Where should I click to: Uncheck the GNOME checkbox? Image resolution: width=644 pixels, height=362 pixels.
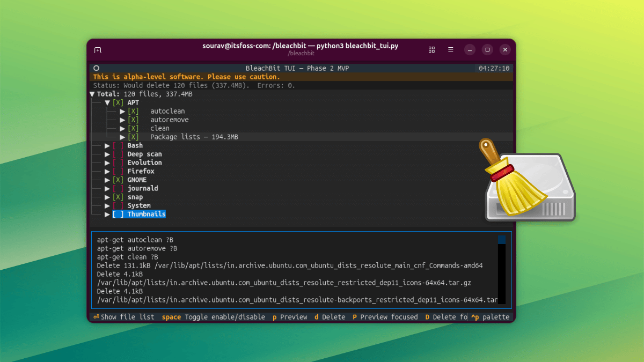pyautogui.click(x=118, y=180)
